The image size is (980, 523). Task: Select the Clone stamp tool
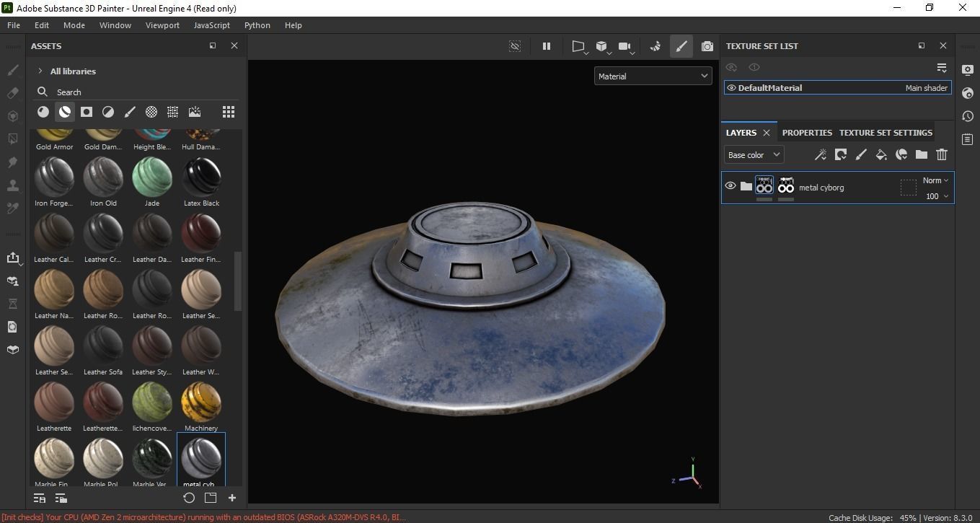[12, 185]
